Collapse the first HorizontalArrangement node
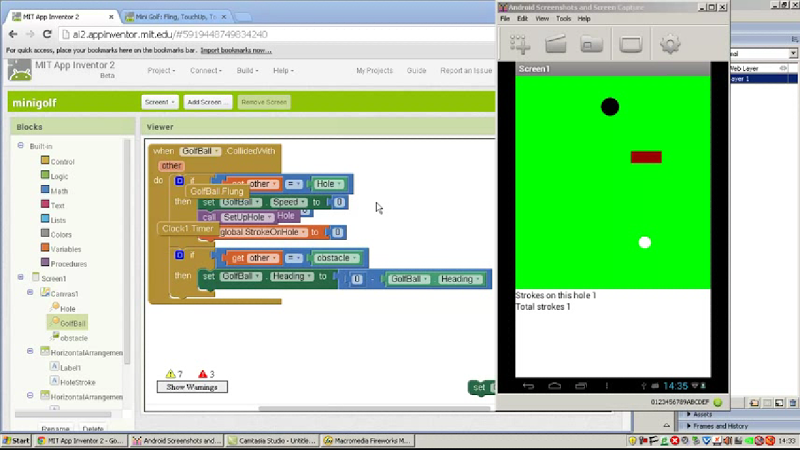This screenshot has height=450, width=800. pos(30,352)
